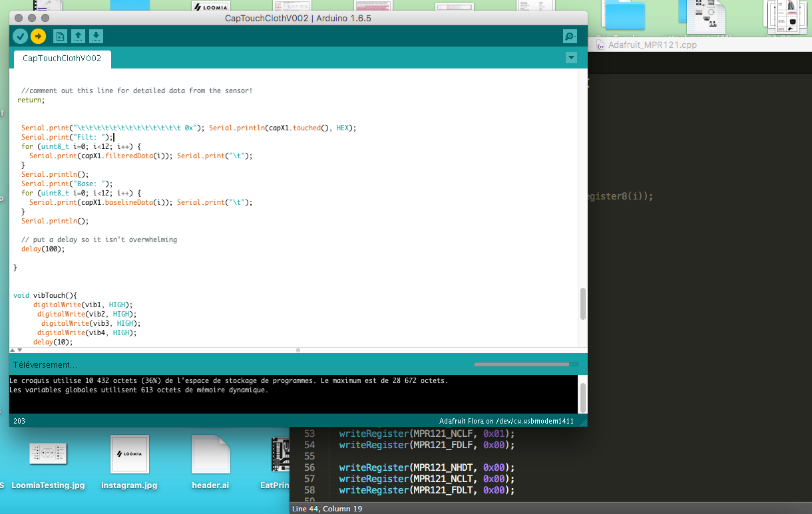Open the Serial Monitor magnifier icon
This screenshot has height=514, width=812.
coord(570,36)
